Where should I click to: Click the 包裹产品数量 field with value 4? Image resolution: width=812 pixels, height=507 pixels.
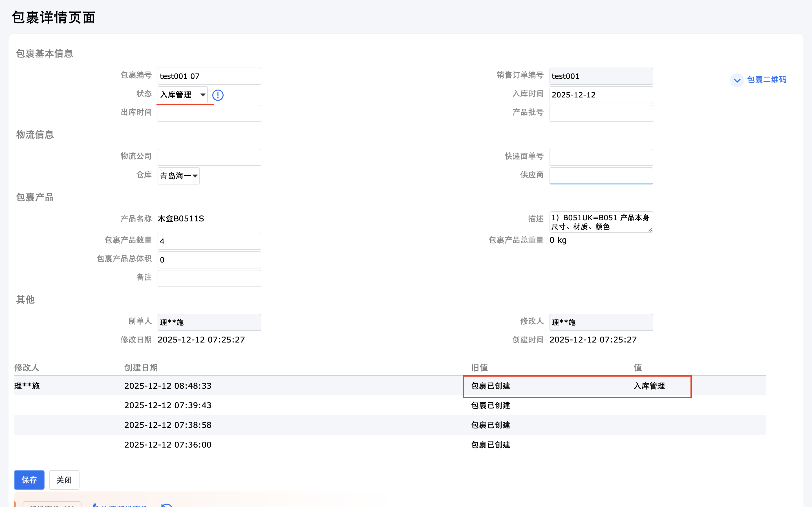209,241
